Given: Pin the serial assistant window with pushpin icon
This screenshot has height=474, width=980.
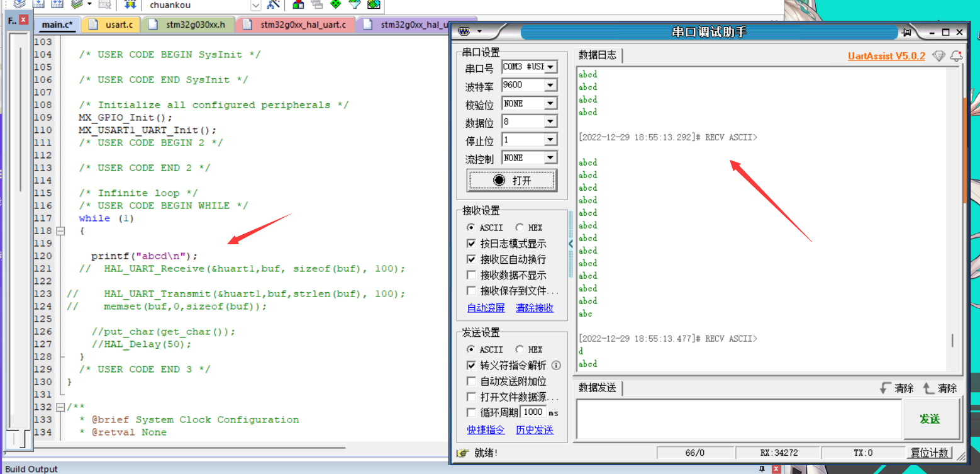Looking at the screenshot, I should (x=906, y=32).
